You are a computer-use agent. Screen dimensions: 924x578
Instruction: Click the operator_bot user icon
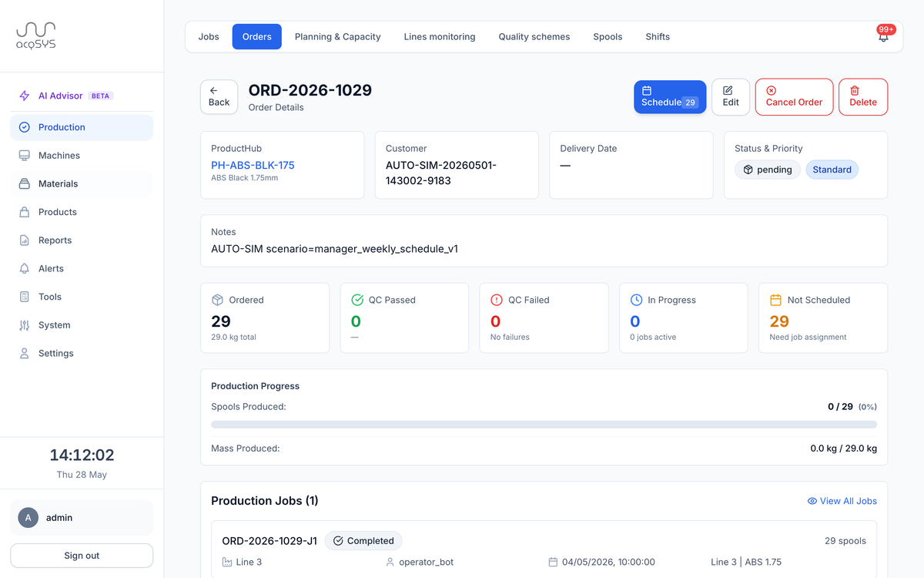[390, 562]
